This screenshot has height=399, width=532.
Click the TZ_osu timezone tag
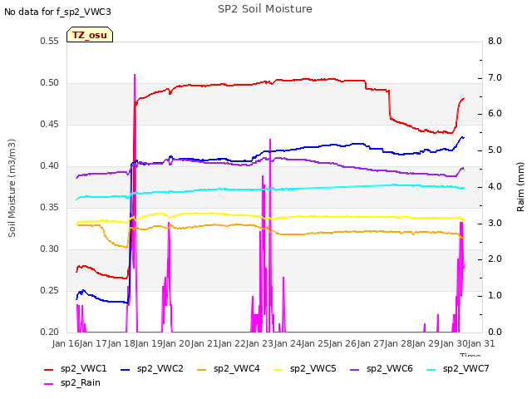pos(90,35)
